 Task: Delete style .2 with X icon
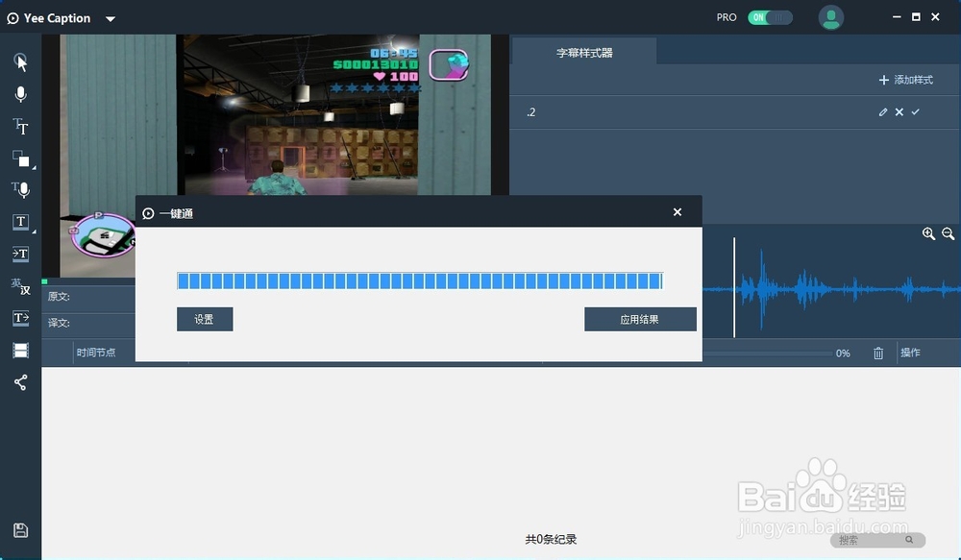[899, 112]
